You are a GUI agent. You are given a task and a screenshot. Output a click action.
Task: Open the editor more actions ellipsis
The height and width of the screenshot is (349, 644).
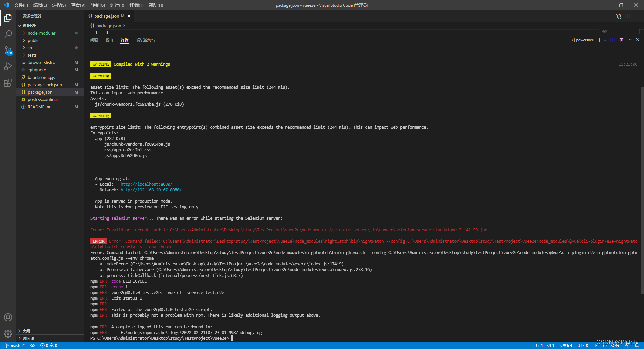[x=636, y=16]
